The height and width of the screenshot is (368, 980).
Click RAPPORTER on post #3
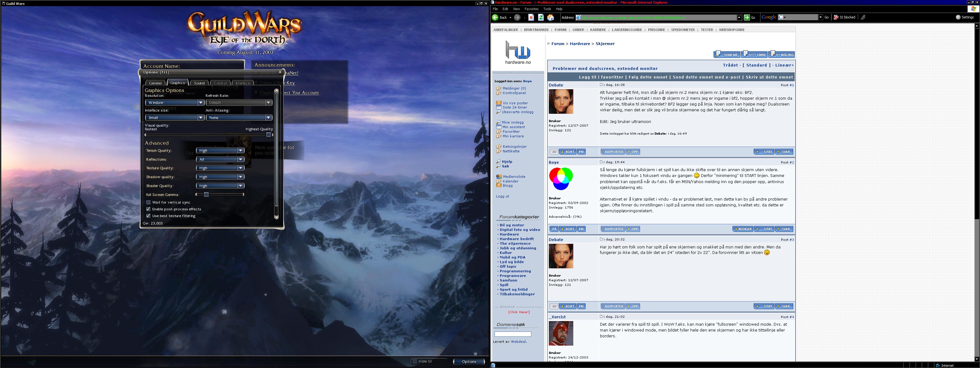pos(612,307)
